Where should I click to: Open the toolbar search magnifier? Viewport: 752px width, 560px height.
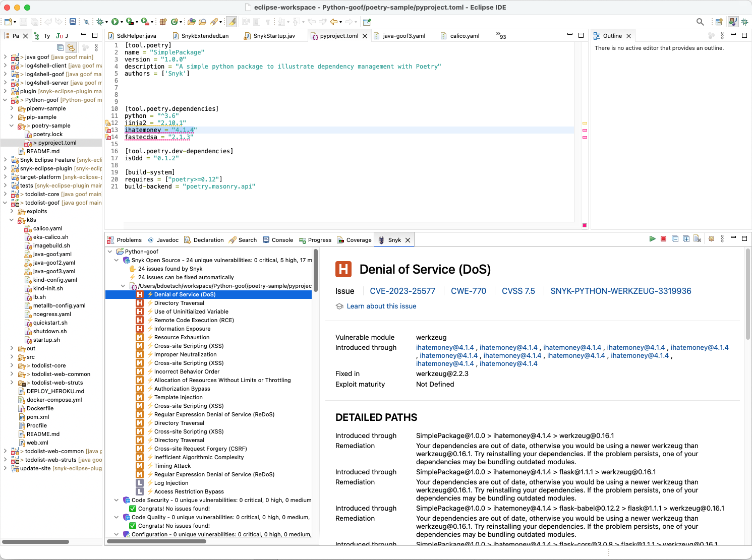700,22
